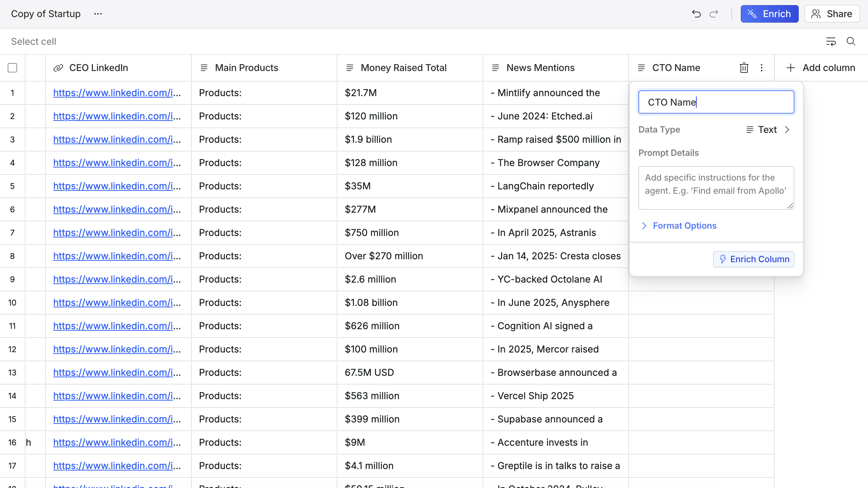Open the search magnifier icon
This screenshot has height=488, width=868.
[x=851, y=42]
